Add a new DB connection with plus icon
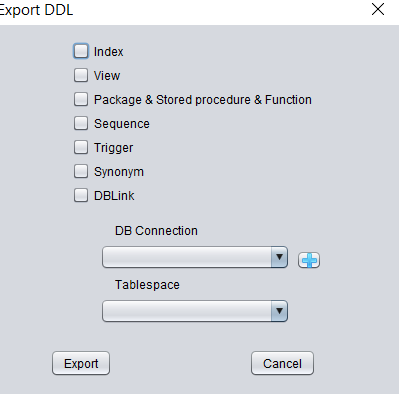 coord(309,260)
